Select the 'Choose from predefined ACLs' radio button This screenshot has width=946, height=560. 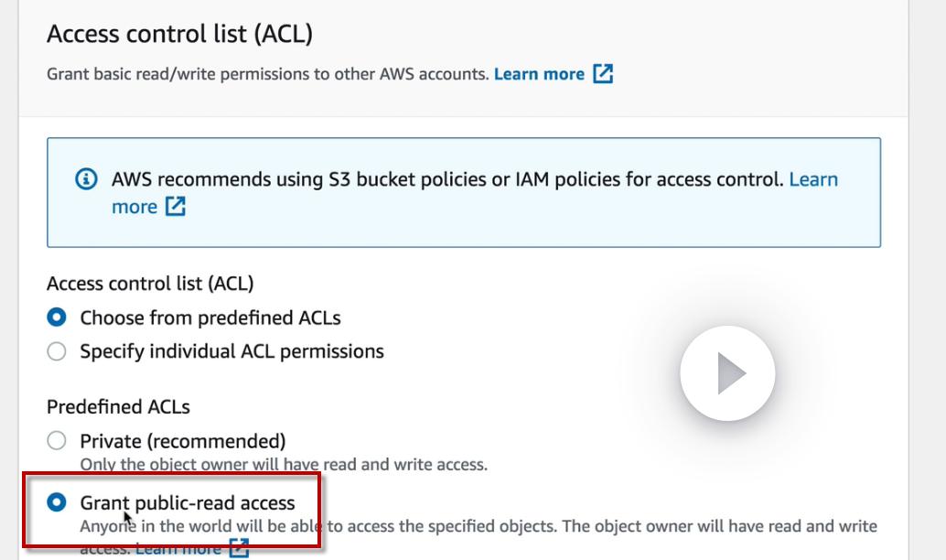(x=57, y=318)
